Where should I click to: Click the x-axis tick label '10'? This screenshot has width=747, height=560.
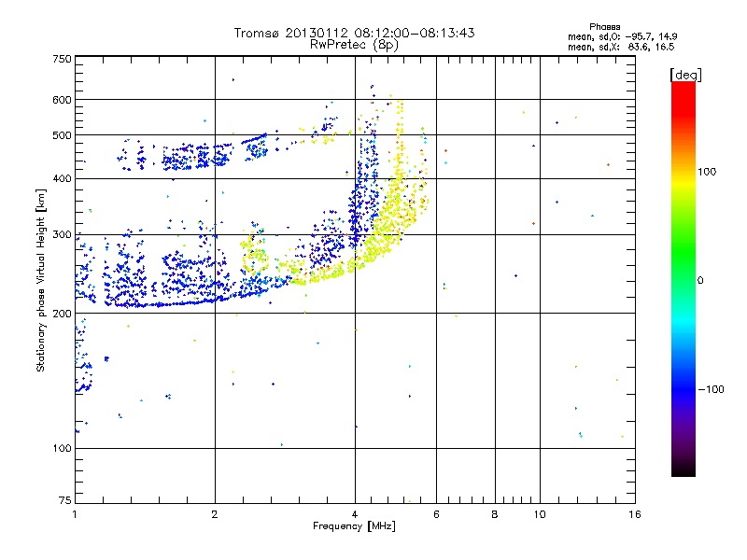[x=540, y=514]
